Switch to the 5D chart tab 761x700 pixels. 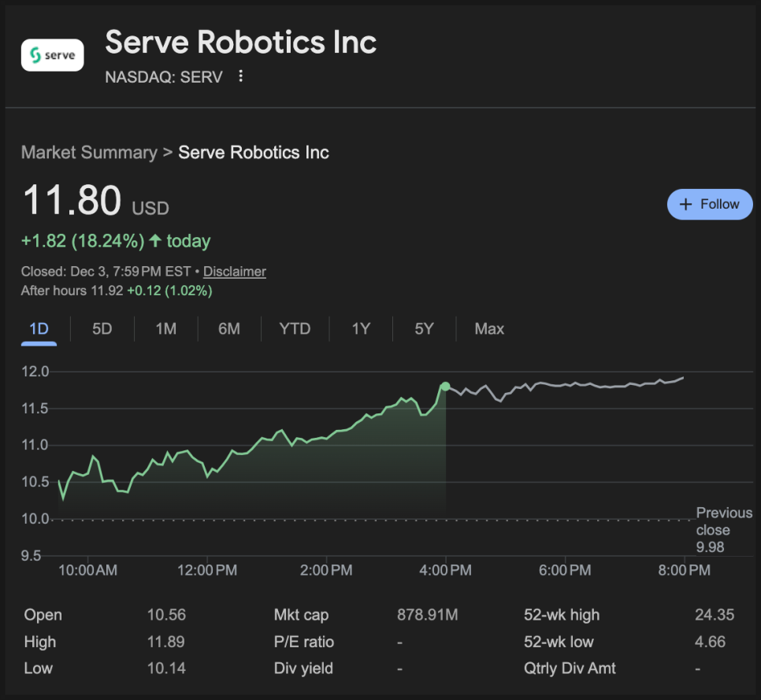coord(102,329)
